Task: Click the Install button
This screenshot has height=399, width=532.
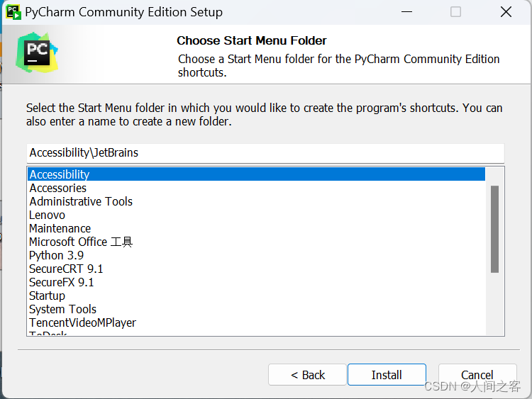Action: pos(387,375)
